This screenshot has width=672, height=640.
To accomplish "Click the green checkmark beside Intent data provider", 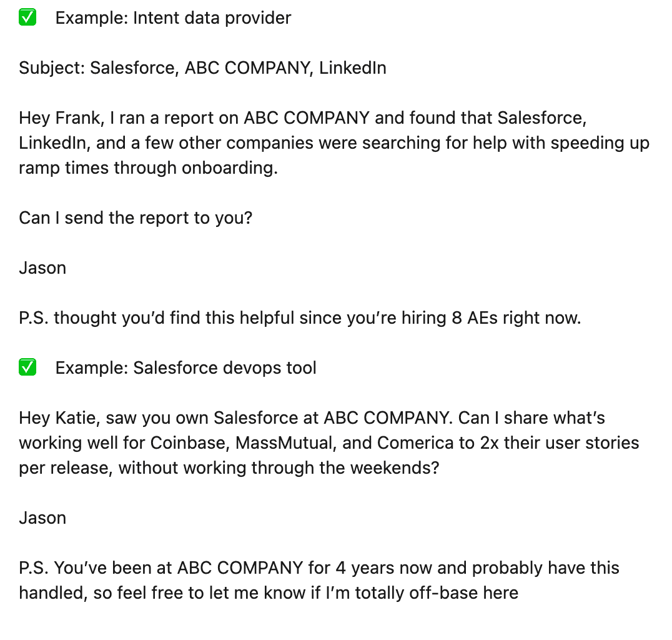I will point(27,18).
